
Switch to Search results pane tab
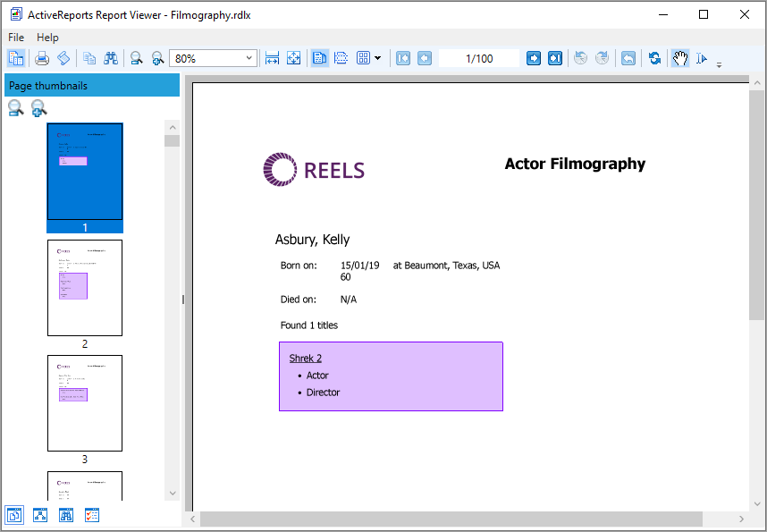click(x=66, y=515)
